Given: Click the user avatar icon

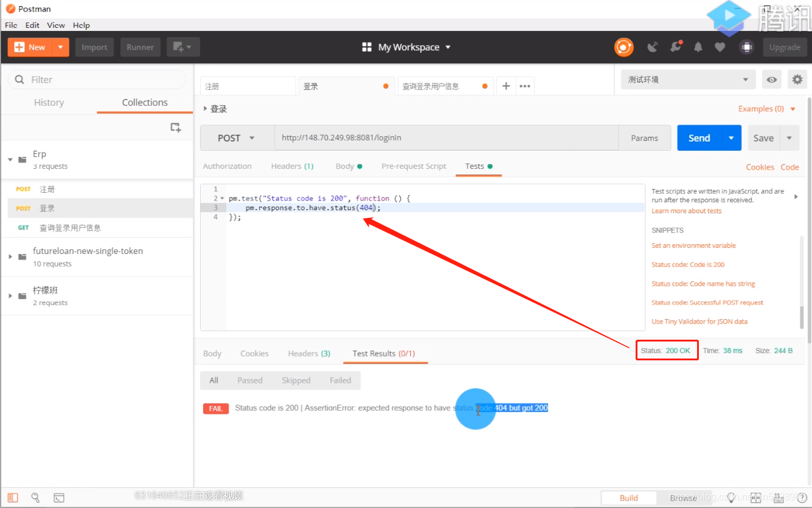Looking at the screenshot, I should pyautogui.click(x=746, y=47).
